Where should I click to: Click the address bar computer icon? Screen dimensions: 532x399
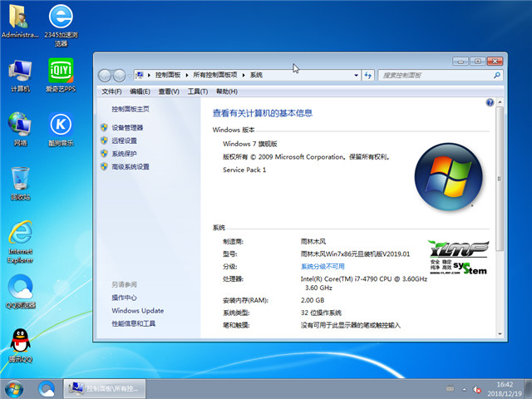[140, 75]
